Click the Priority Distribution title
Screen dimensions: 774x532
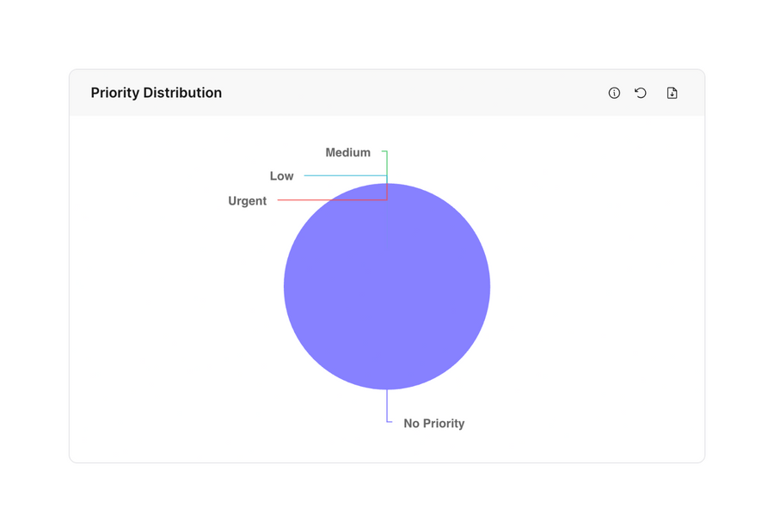(x=156, y=92)
